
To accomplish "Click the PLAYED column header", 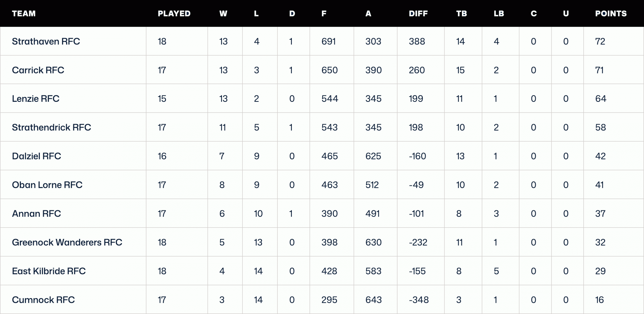I will click(174, 14).
